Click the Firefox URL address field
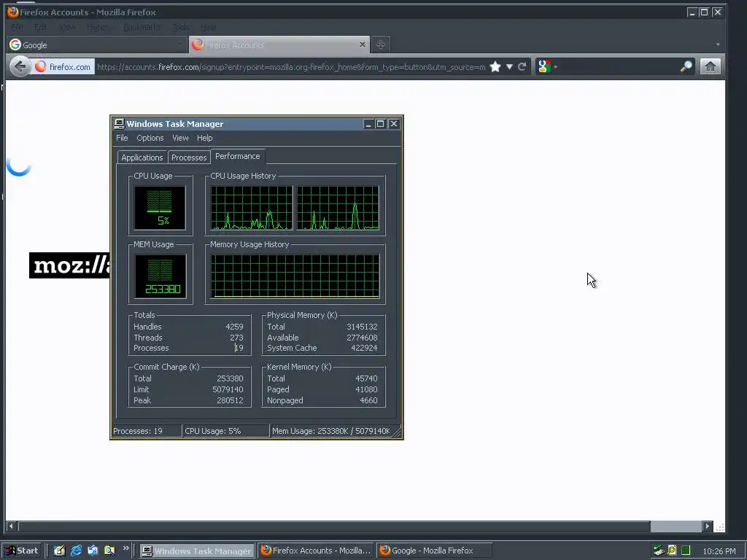Image resolution: width=747 pixels, height=560 pixels. point(291,66)
